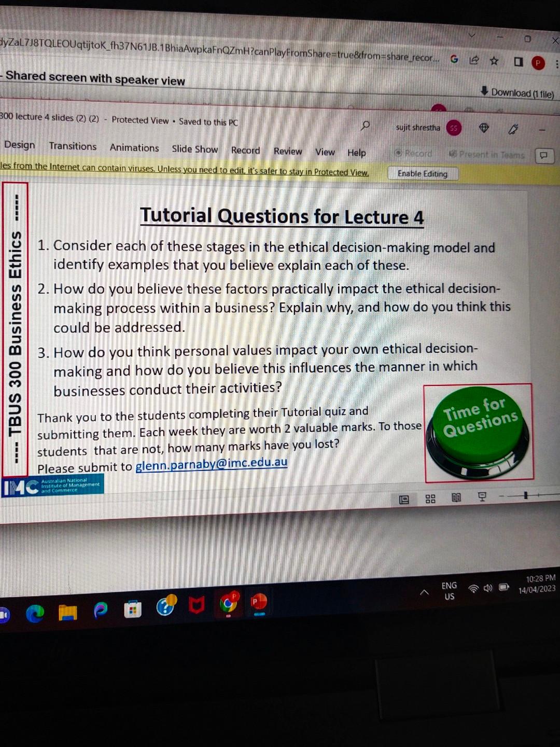
Task: Open the Comments pane
Action: (x=544, y=156)
